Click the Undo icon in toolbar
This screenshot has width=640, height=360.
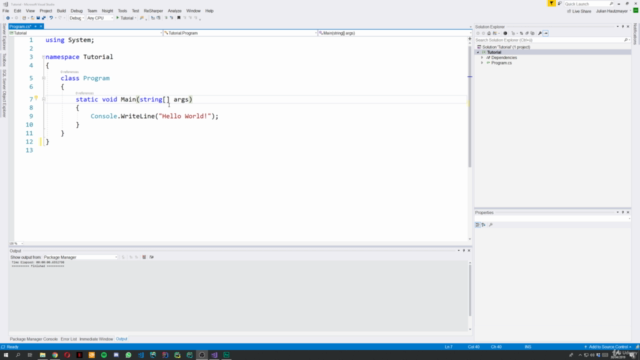(51, 18)
